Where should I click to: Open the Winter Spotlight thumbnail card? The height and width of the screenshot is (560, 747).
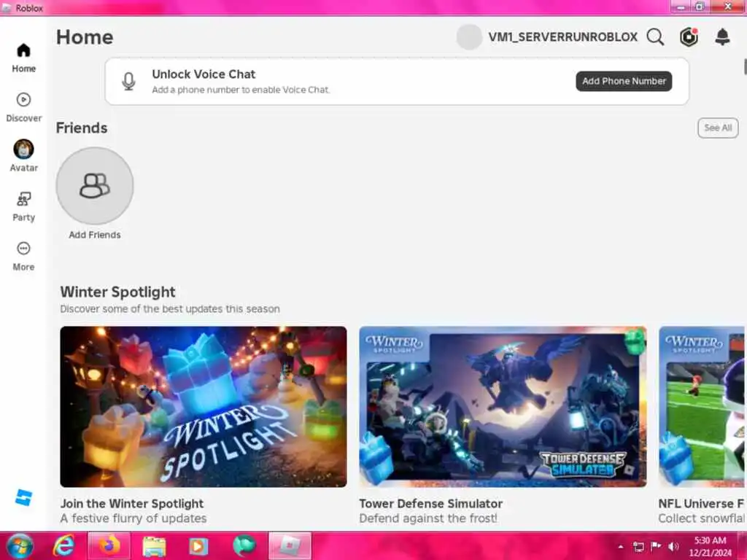point(204,406)
